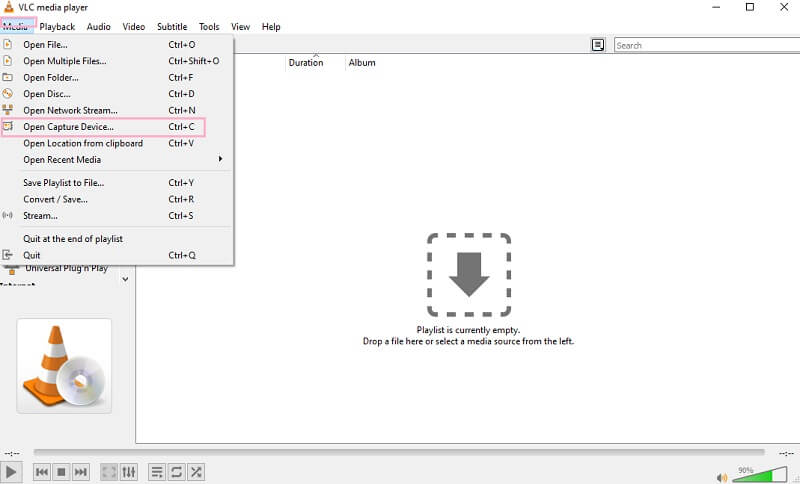Screen dimensions: 800x484
Task: Collapse sidebar section chevron arrow
Action: [x=125, y=279]
